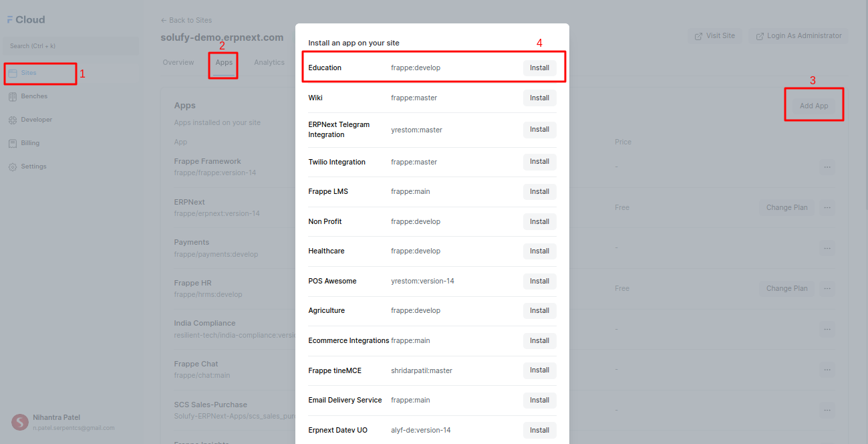Install the Agriculture app
Screen dimensions: 868x444
539,311
